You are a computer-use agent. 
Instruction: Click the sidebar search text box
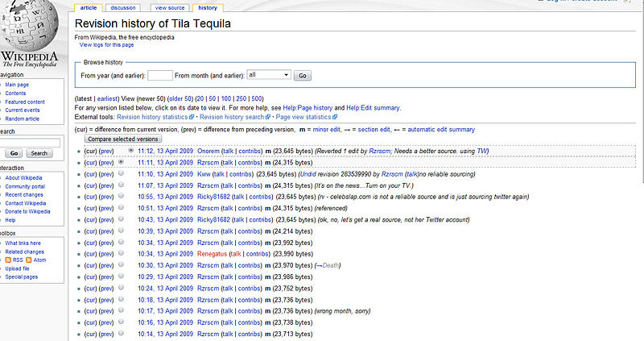coord(30,142)
